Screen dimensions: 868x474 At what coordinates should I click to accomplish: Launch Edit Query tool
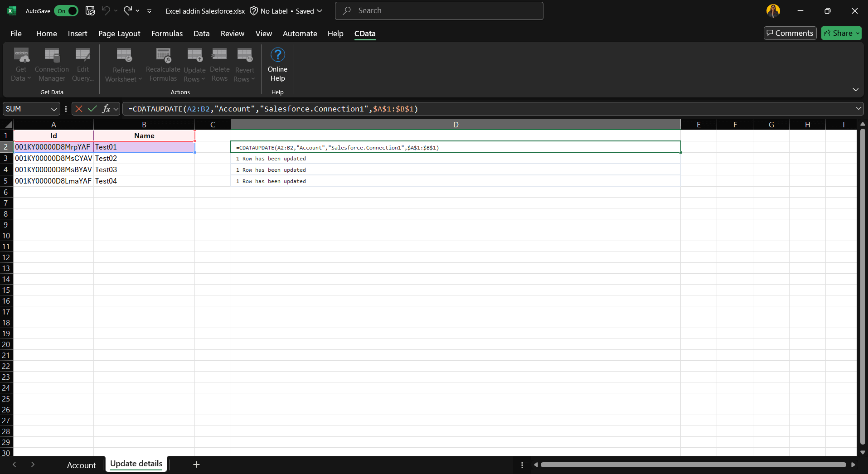coord(82,64)
